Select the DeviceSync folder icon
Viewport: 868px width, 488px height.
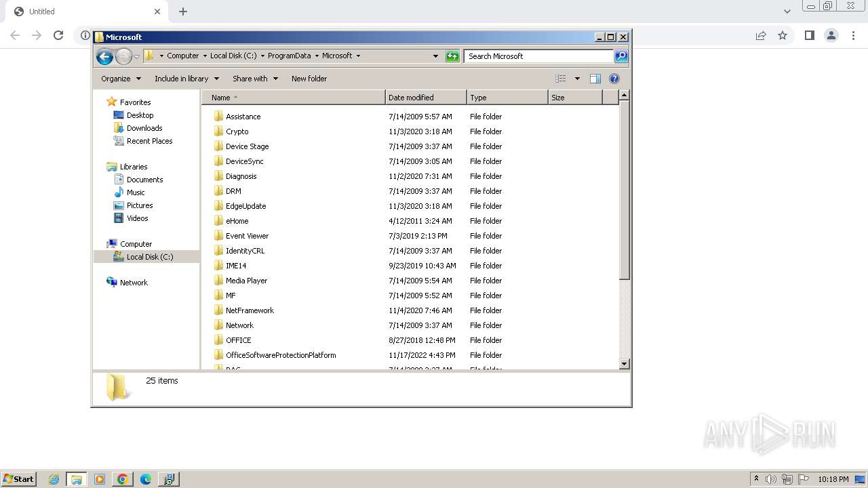[218, 161]
